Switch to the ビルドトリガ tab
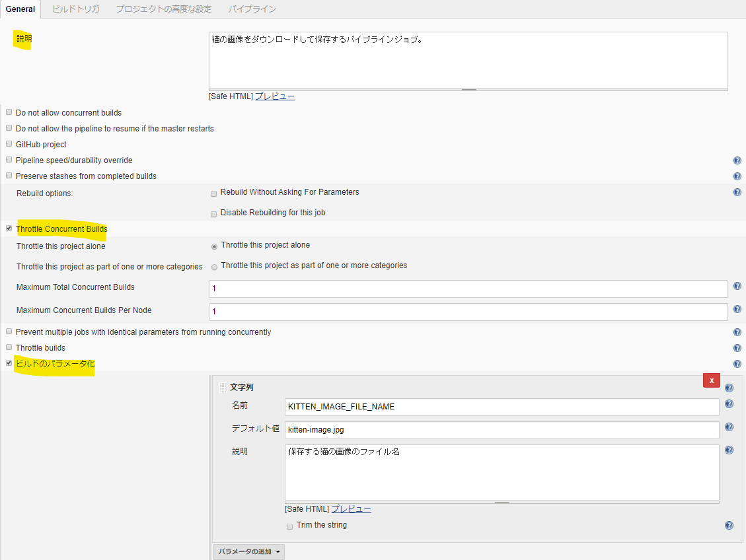Screen dimensions: 746x560 pyautogui.click(x=76, y=9)
